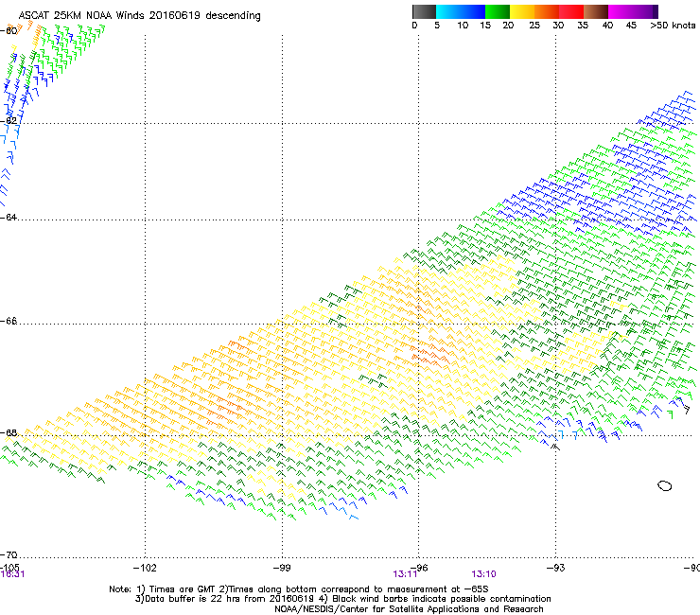The width and height of the screenshot is (700, 615).
Task: Click the yellow 20-25 knots legend swatch
Action: [x=522, y=11]
